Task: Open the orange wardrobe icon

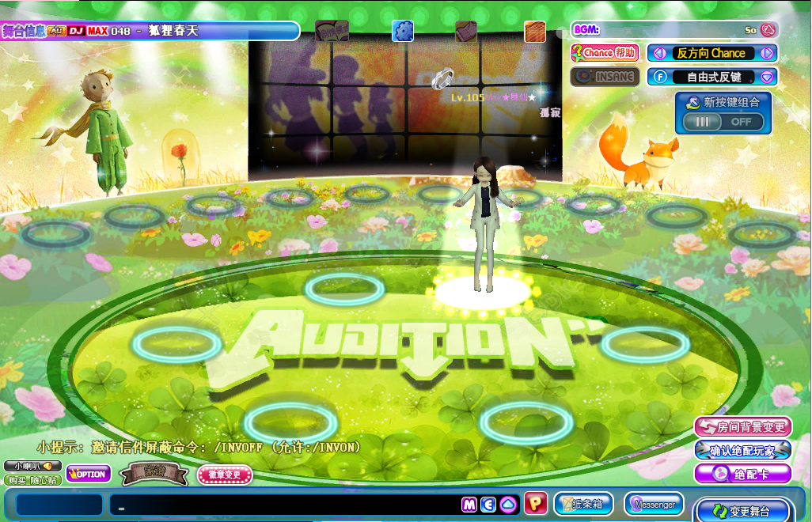Action: coord(535,31)
